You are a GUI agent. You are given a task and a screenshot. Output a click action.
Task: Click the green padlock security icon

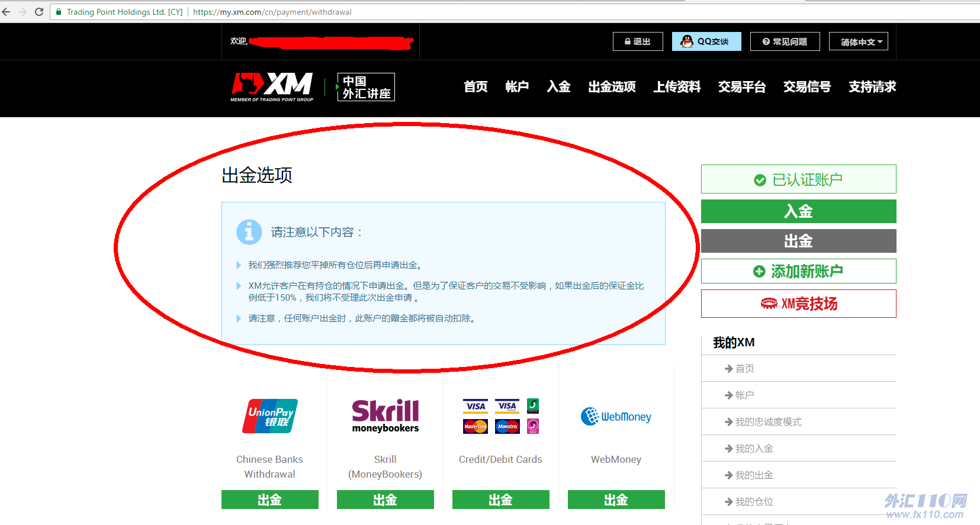(59, 12)
